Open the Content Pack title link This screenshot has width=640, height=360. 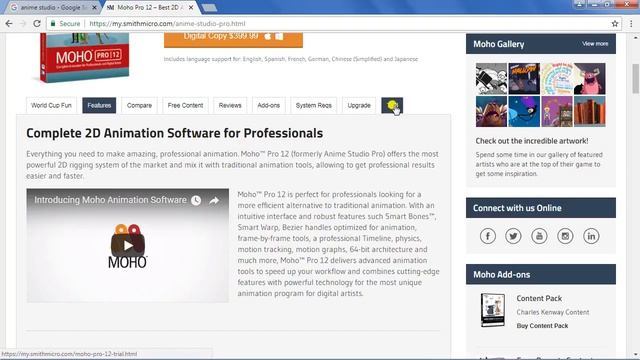[539, 298]
